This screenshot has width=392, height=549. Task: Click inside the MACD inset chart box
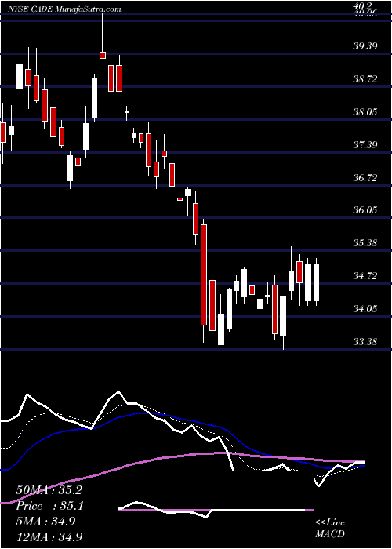(216, 510)
